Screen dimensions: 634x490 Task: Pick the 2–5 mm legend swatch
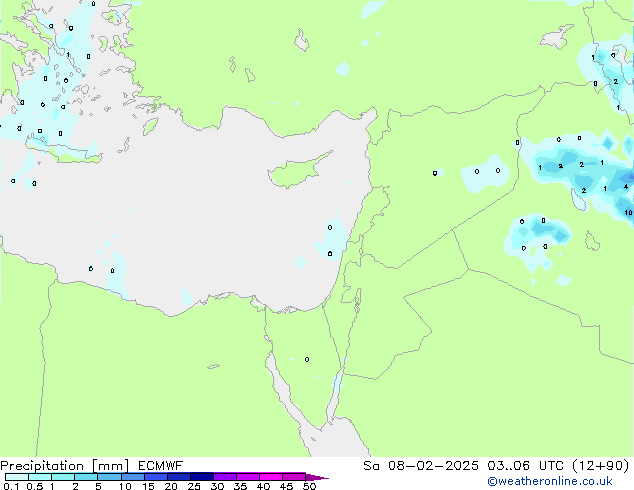[x=86, y=477]
